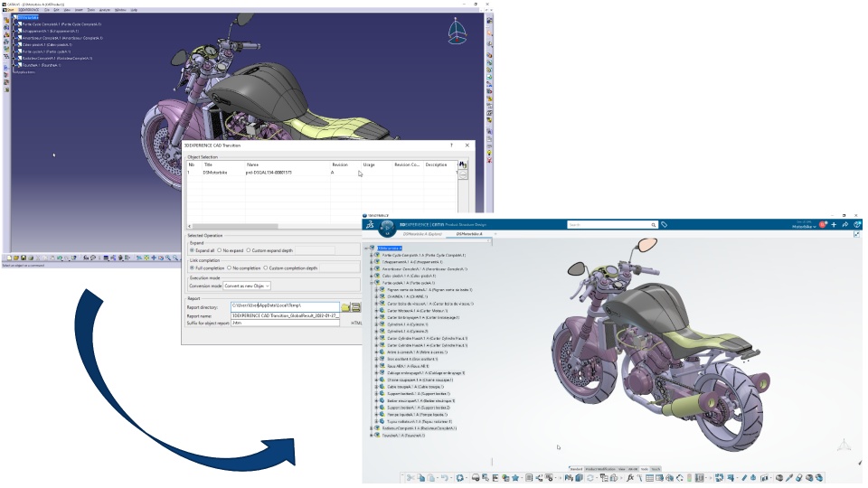Click the plus Add icon in top bar
868x488 pixels.
click(834, 225)
